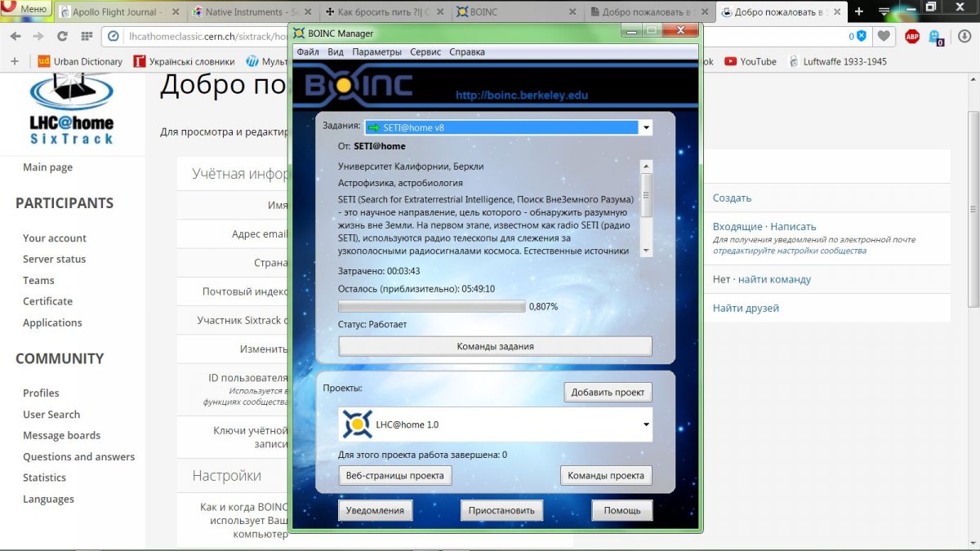
Task: Open the Message boards sidebar link
Action: 61,435
